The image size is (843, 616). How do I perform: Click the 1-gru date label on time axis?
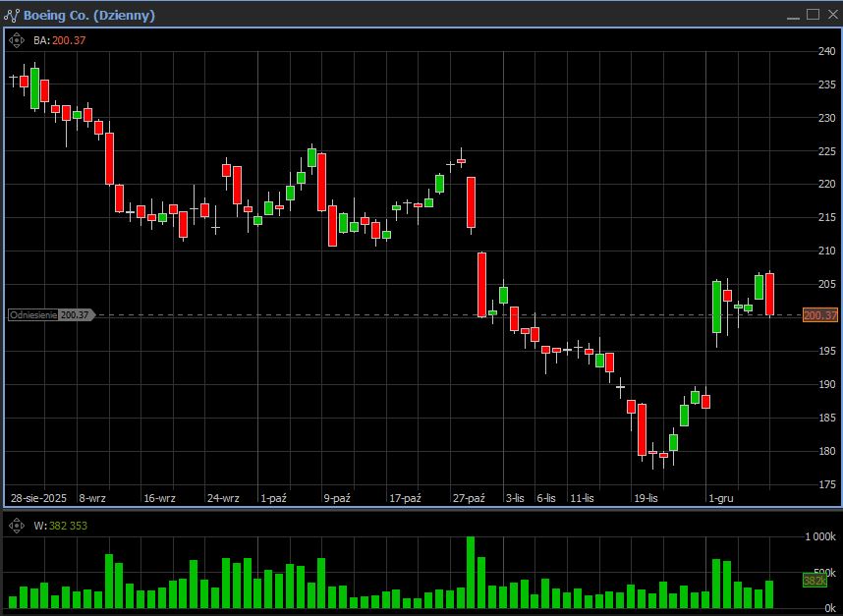720,498
